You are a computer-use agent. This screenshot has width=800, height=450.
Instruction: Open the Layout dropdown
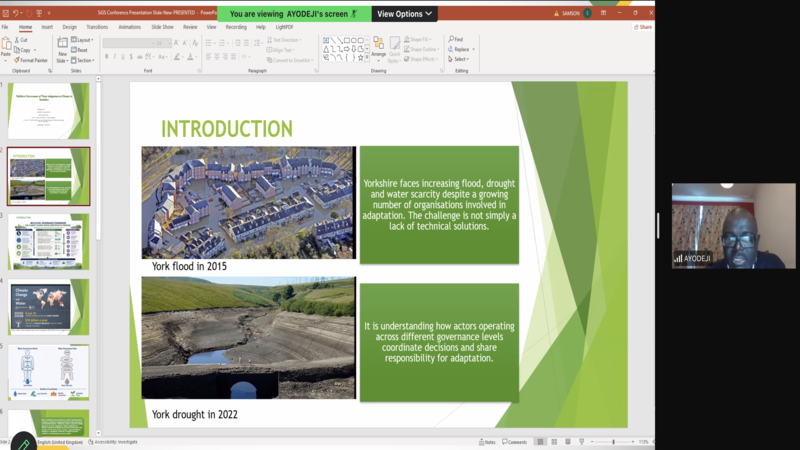83,40
